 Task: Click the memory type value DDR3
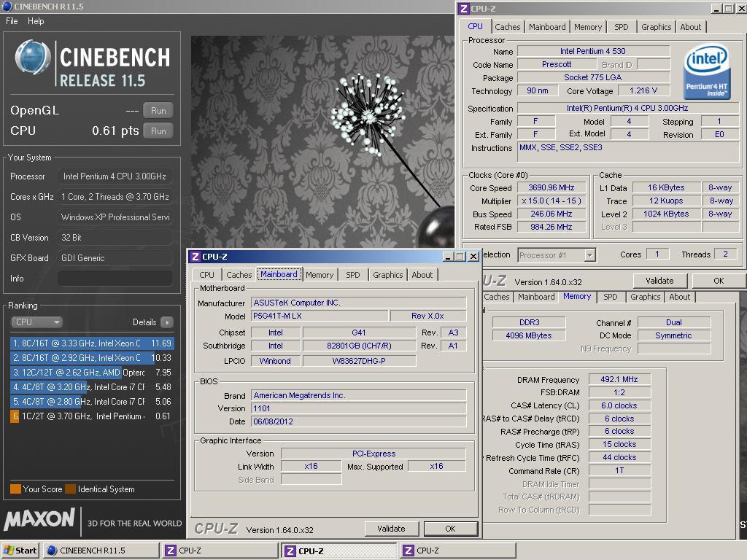click(x=529, y=322)
